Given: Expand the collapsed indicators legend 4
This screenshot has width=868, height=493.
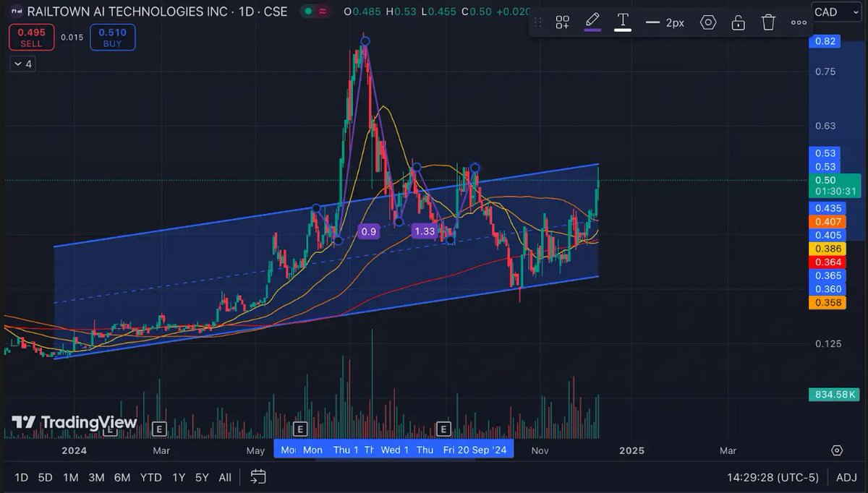Looking at the screenshot, I should tap(22, 64).
